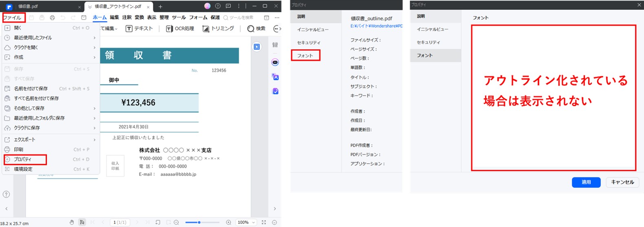Expand 最近使用したファイル submenu

(51, 37)
